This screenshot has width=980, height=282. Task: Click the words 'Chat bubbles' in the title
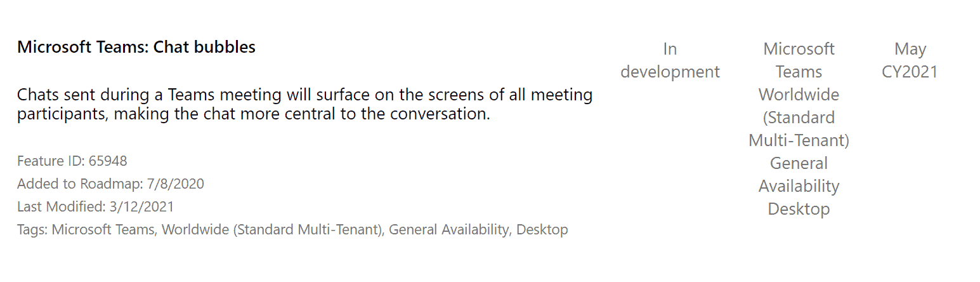(x=205, y=47)
